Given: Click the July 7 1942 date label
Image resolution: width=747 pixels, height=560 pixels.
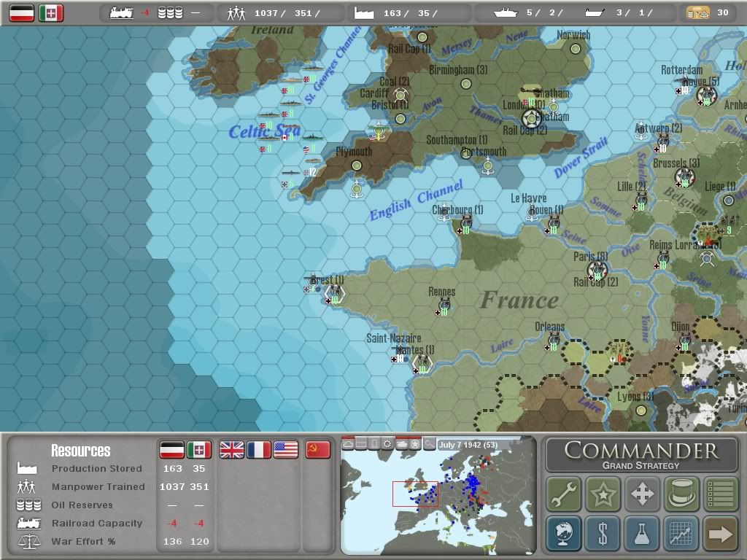Looking at the screenshot, I should (x=468, y=444).
